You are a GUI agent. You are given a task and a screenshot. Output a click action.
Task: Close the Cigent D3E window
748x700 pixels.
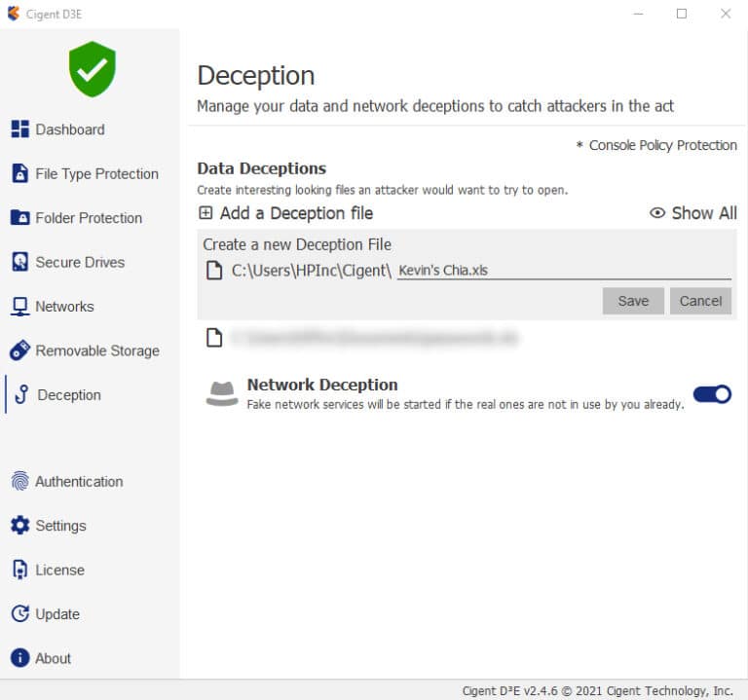pos(725,14)
